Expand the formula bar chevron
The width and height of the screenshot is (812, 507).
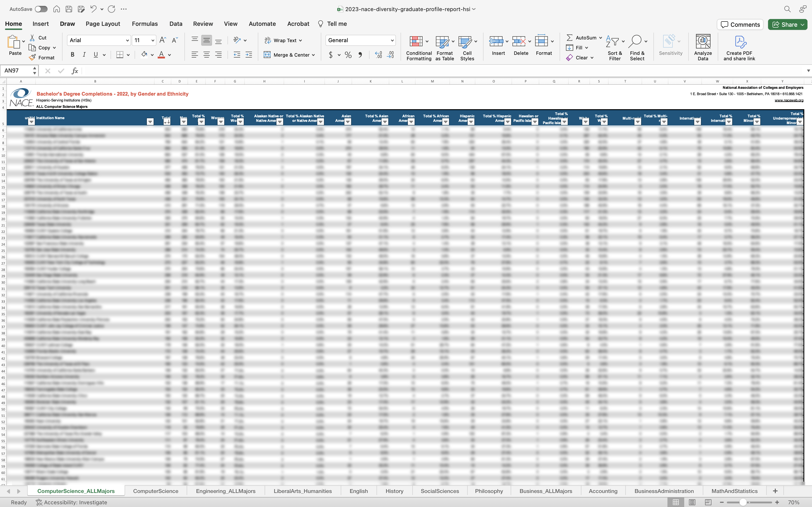click(x=808, y=71)
